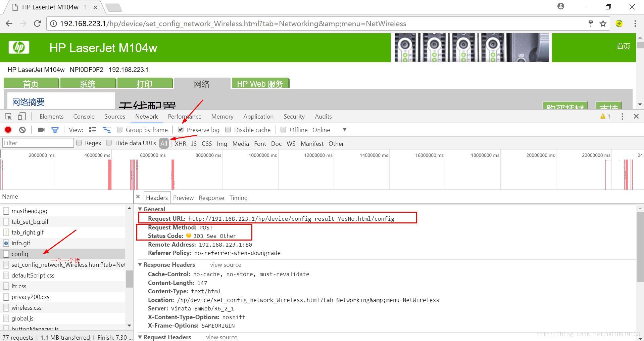Uncheck the Preserve log checkbox

click(x=181, y=129)
